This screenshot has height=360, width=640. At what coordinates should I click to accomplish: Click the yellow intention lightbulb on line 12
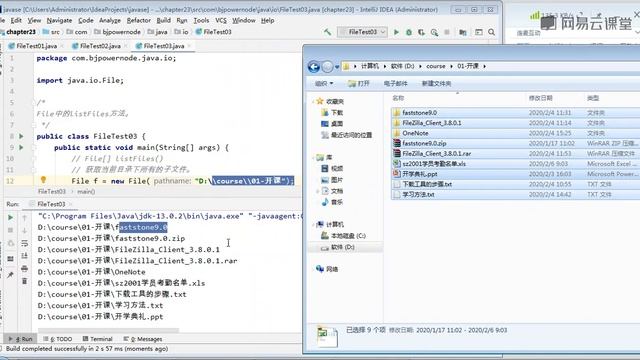click(43, 180)
